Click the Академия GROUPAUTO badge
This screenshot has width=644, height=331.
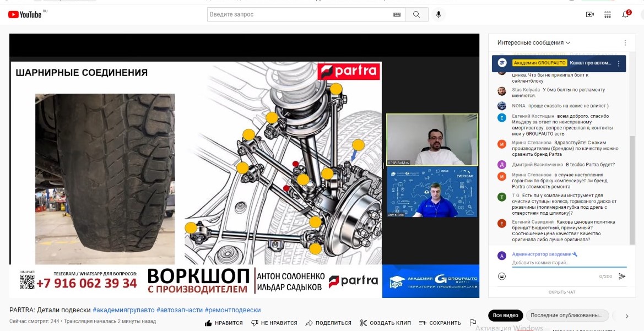(x=539, y=63)
